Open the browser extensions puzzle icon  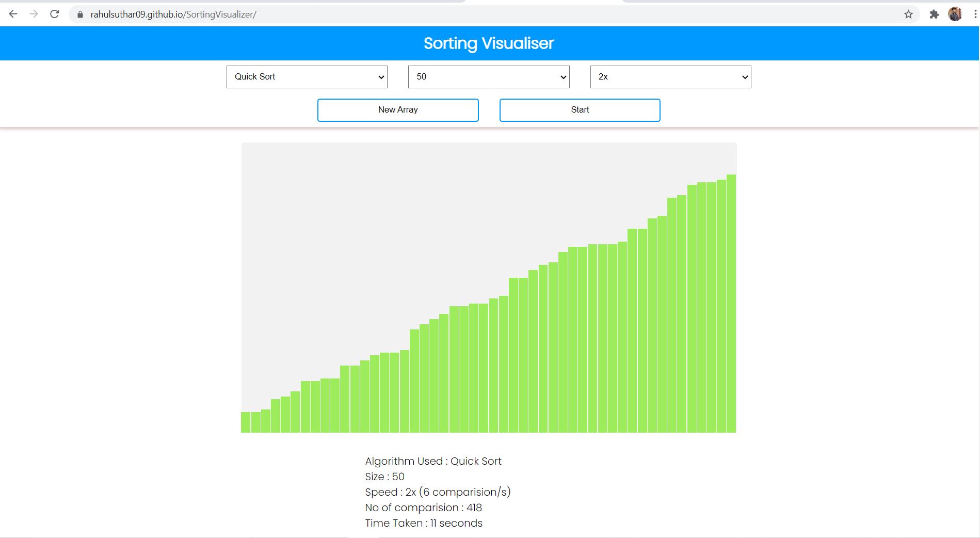pyautogui.click(x=934, y=14)
